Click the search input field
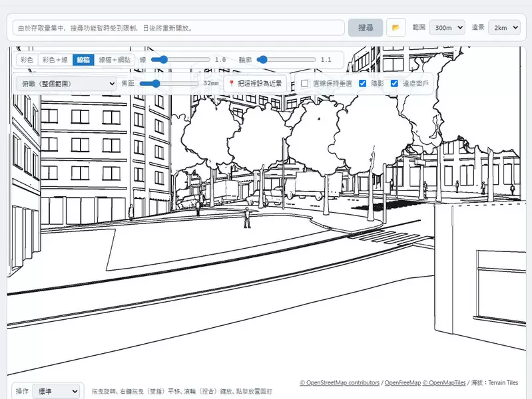532x399 pixels. (179, 28)
